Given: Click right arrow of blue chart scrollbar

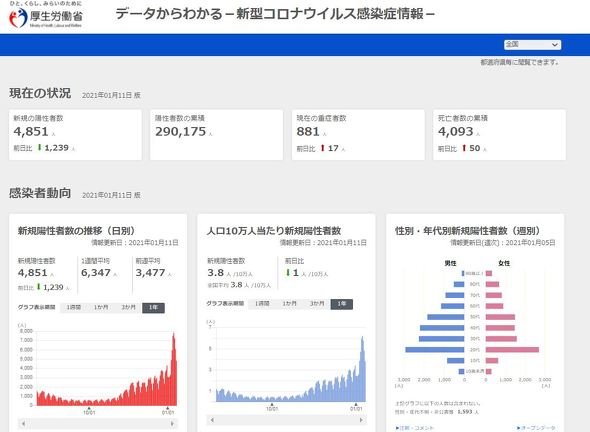Looking at the screenshot, I should 361,420.
